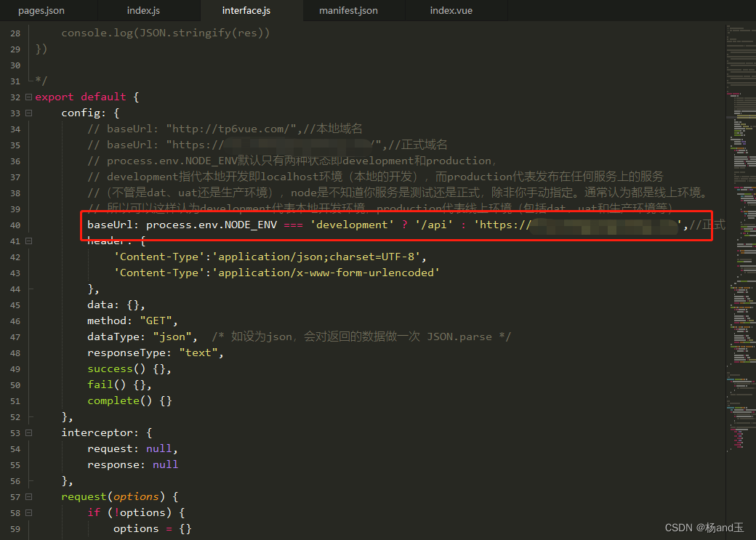
Task: Click the data property on line 45
Action: click(x=100, y=305)
